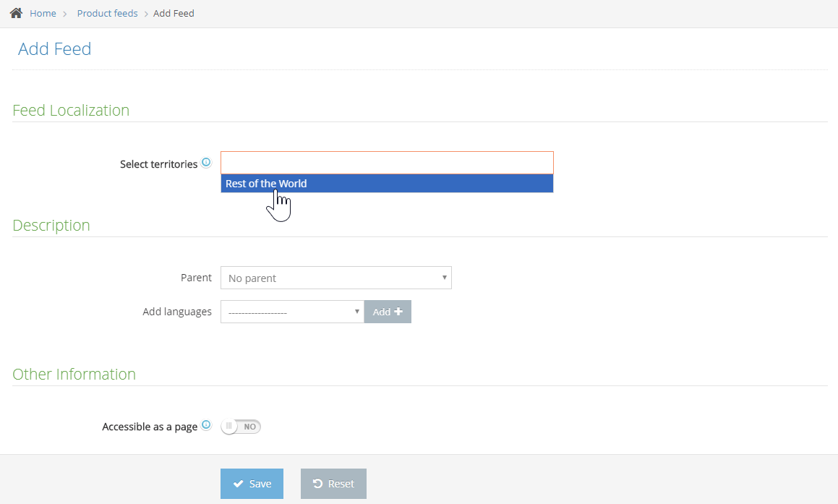The height and width of the screenshot is (504, 838).
Task: Reset the Add Feed form
Action: [x=333, y=483]
